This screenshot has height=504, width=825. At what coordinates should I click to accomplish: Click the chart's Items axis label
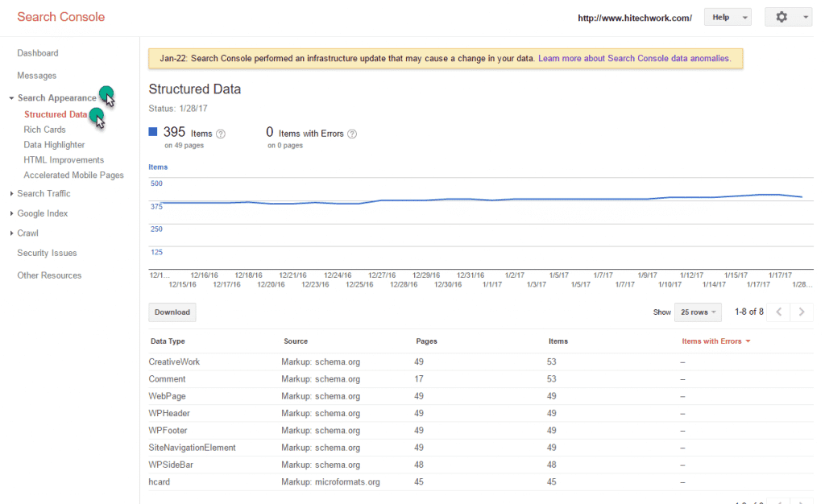coord(158,167)
